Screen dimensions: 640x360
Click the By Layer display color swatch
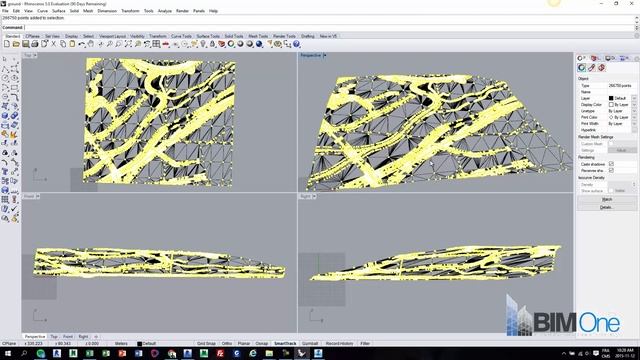(x=611, y=105)
